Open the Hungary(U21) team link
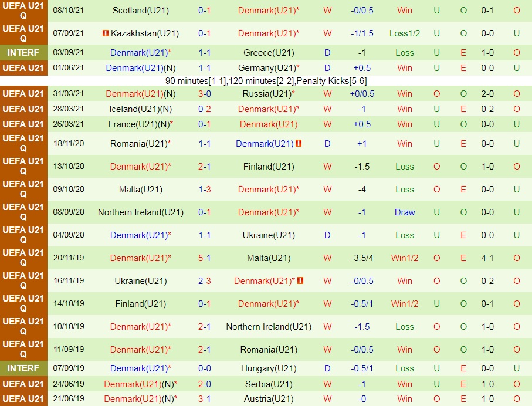 pos(269,368)
